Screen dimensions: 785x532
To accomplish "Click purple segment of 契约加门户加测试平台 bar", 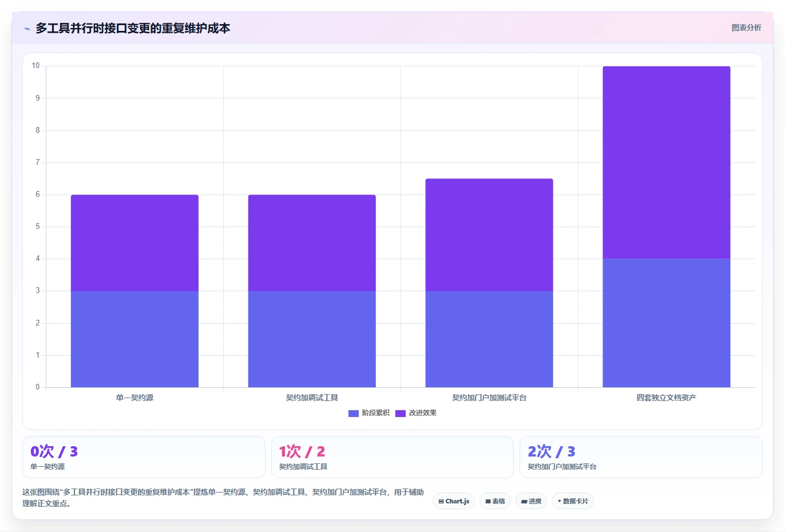I will click(489, 235).
